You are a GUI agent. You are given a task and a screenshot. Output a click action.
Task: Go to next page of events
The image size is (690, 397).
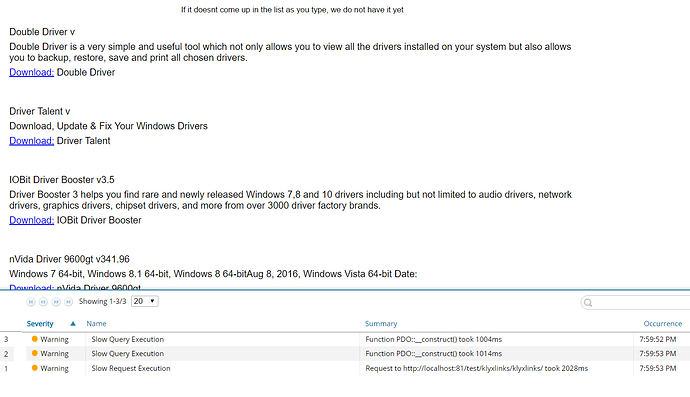pyautogui.click(x=56, y=302)
